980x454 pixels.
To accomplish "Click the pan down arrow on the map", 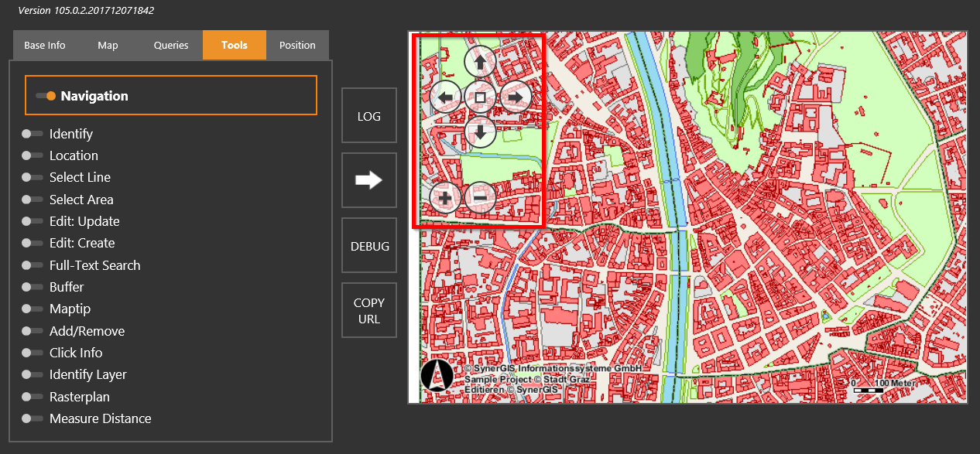I will [x=480, y=131].
